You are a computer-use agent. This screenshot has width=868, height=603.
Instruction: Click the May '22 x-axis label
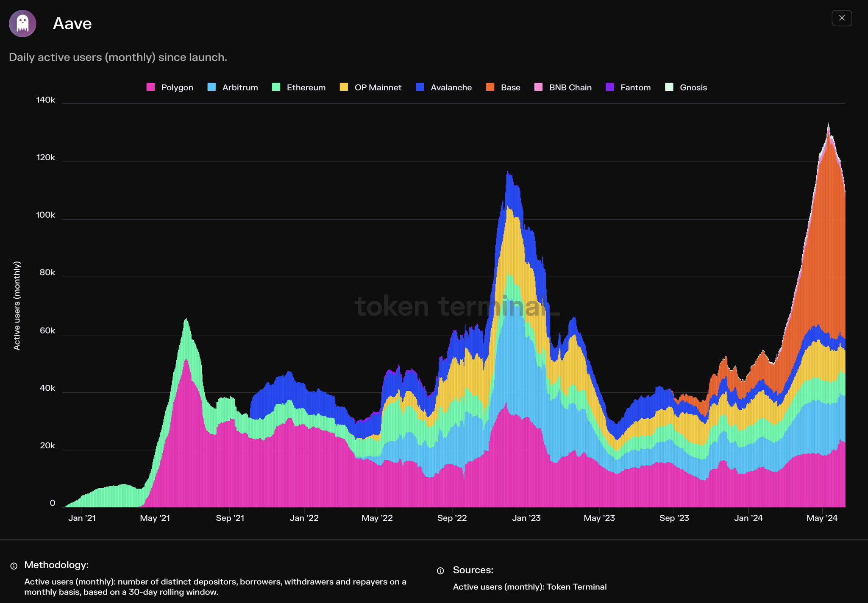[377, 518]
